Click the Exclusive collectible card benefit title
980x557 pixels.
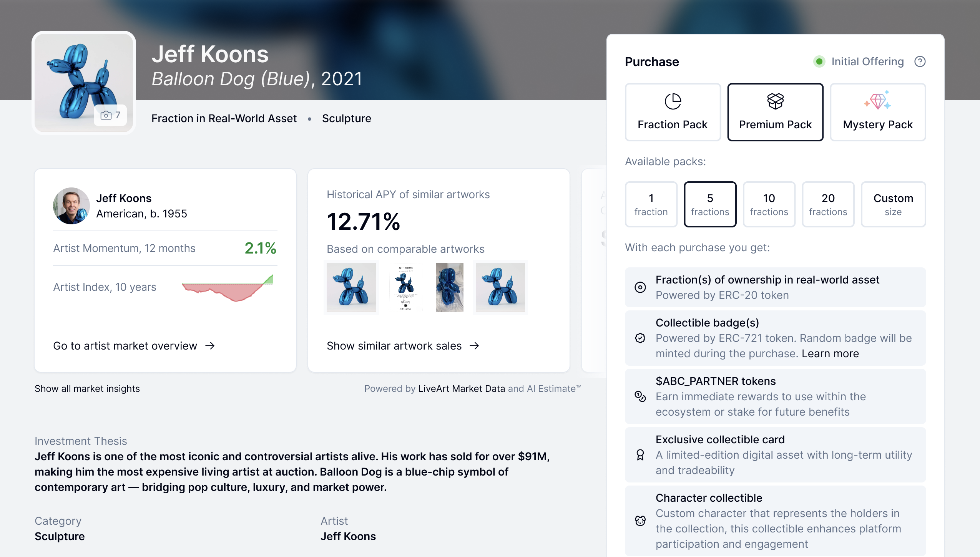[x=720, y=439]
